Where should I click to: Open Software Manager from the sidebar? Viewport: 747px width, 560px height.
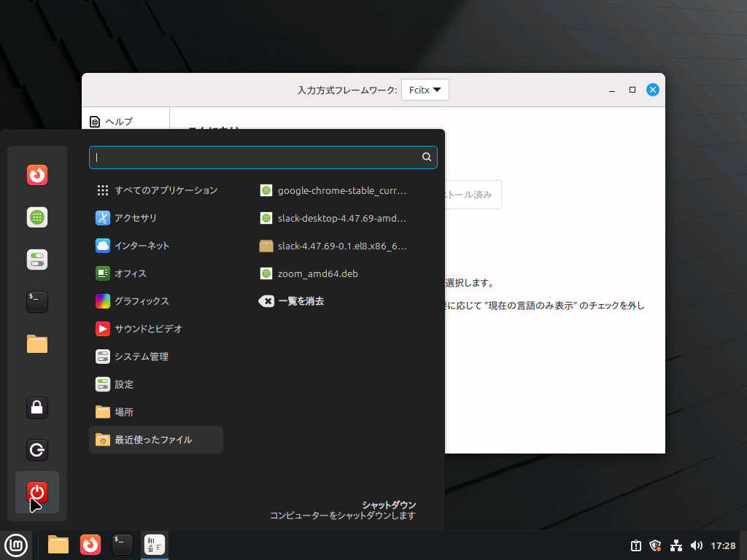(37, 217)
